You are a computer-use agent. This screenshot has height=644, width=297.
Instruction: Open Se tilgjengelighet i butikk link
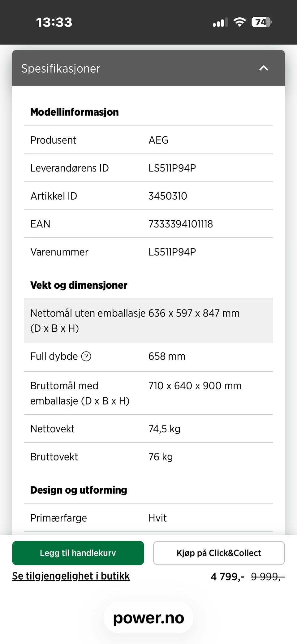[x=71, y=576]
